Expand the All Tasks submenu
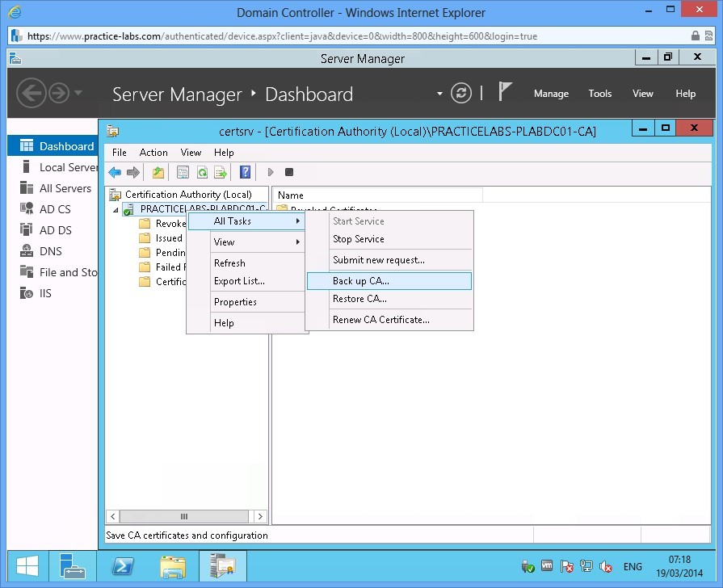The width and height of the screenshot is (723, 588). pyautogui.click(x=233, y=220)
